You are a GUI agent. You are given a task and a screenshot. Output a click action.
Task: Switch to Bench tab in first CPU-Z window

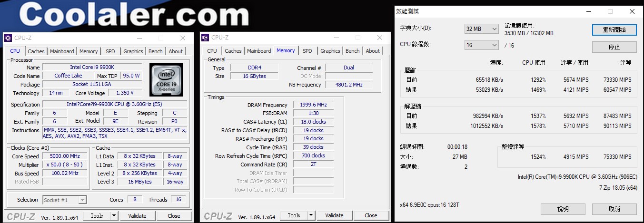(156, 51)
